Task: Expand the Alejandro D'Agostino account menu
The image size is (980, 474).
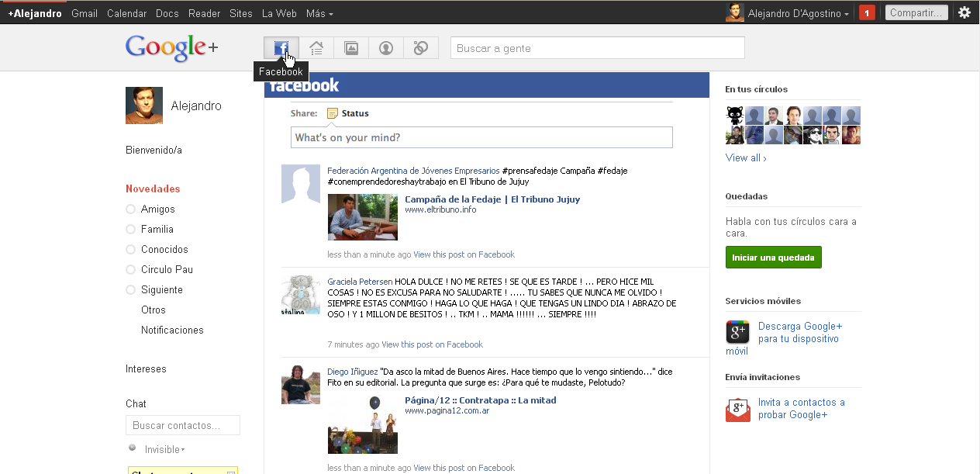Action: (799, 13)
